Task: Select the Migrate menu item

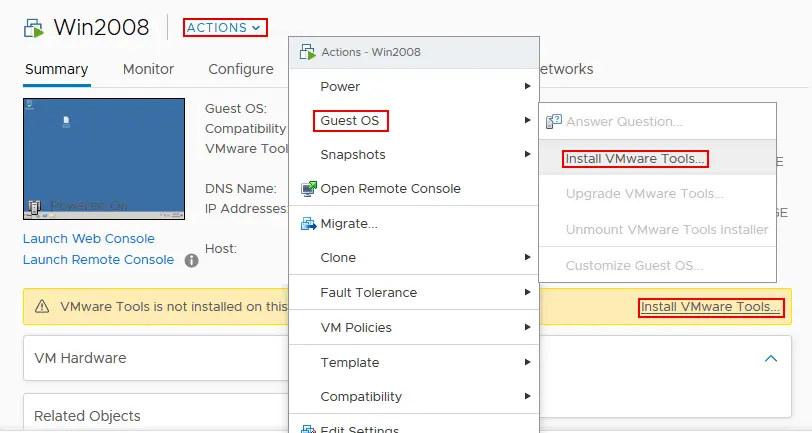Action: pos(414,224)
